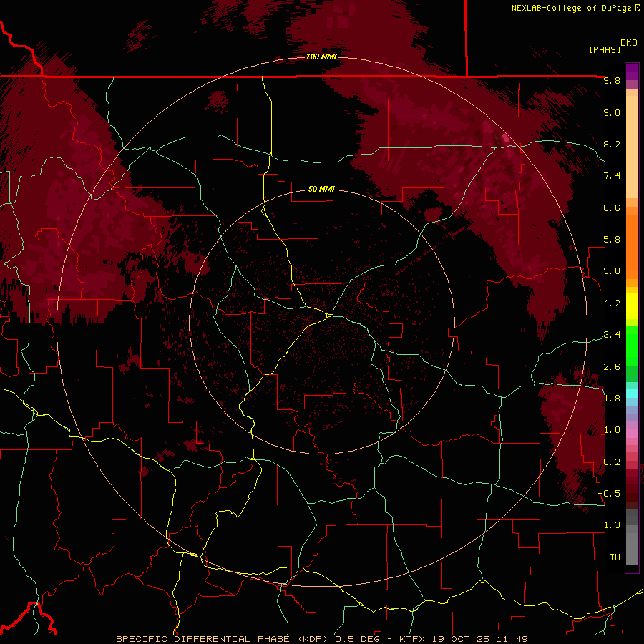644x644 pixels.
Task: Click the -1.3 legend value
Action: 609,525
